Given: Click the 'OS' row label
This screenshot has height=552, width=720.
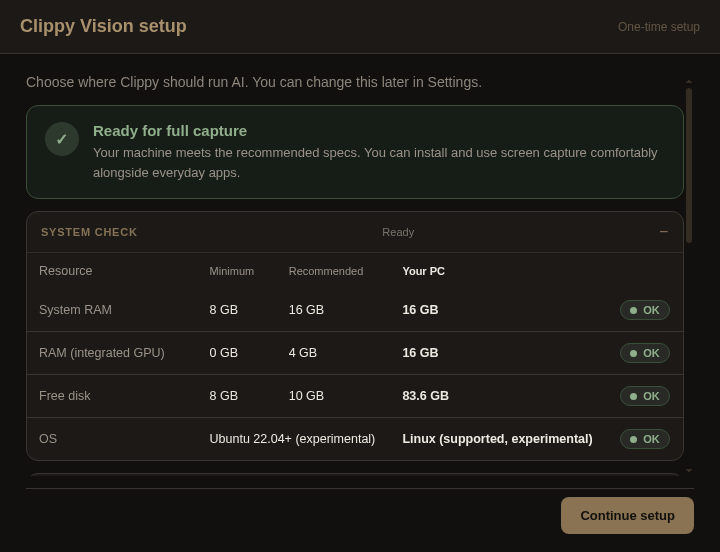Looking at the screenshot, I should 48,439.
